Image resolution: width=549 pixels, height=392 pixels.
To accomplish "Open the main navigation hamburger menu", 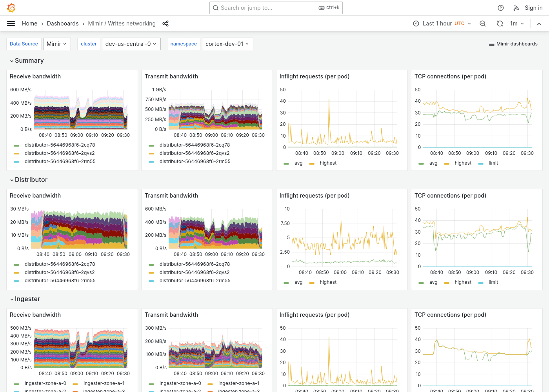I will [11, 24].
